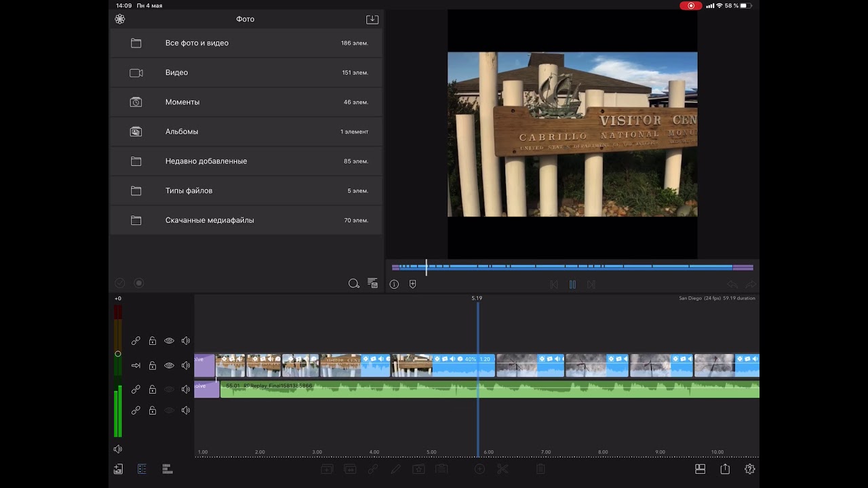Tap the link clips icon in the bottom toolbar

click(372, 469)
